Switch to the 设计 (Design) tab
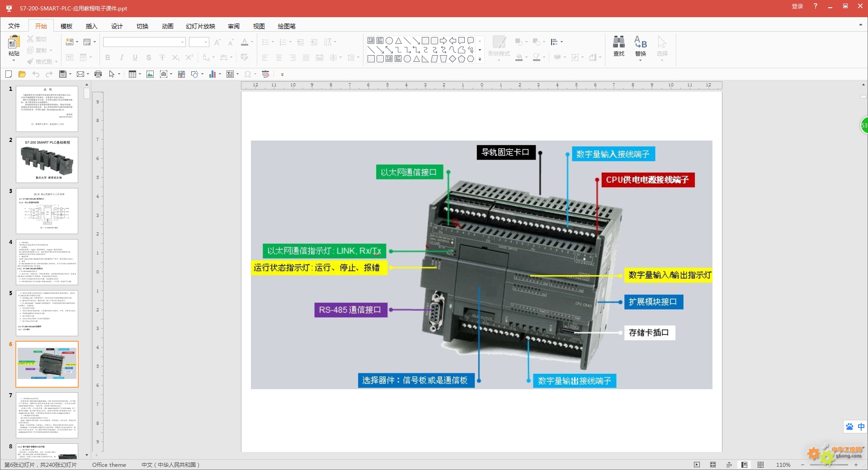 tap(117, 26)
